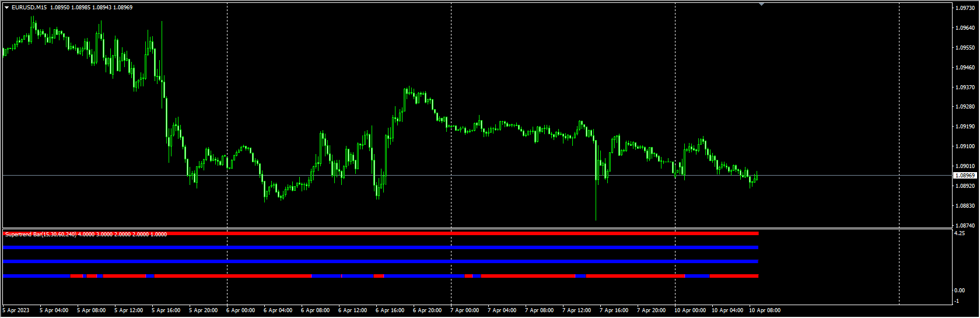This screenshot has width=980, height=318.
Task: Click the 5 Apr 2023 date label
Action: pos(16,310)
